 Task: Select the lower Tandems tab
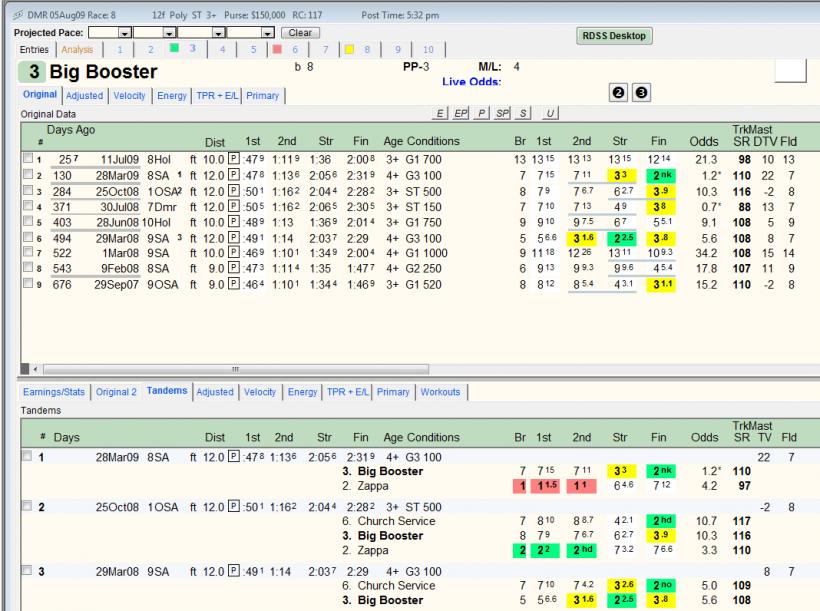[167, 391]
